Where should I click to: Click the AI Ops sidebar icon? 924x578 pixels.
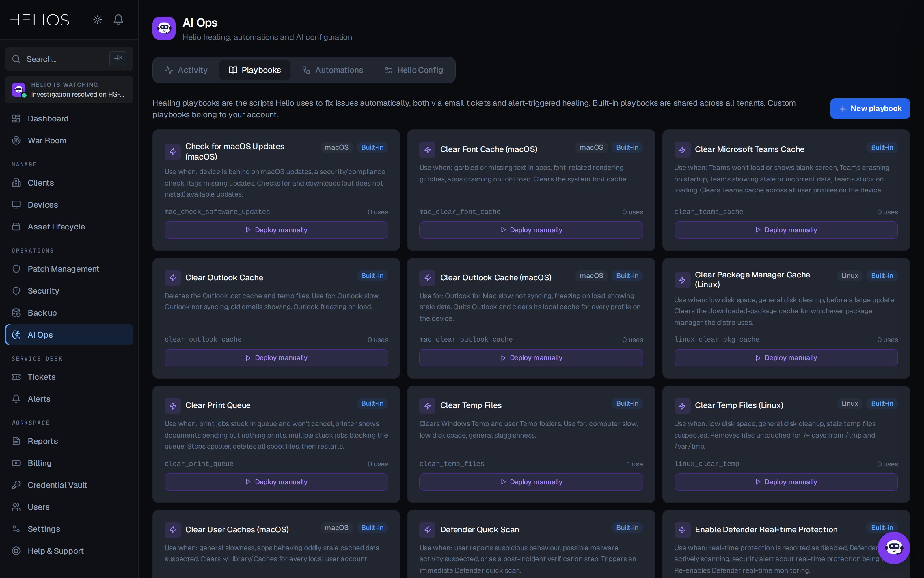16,335
